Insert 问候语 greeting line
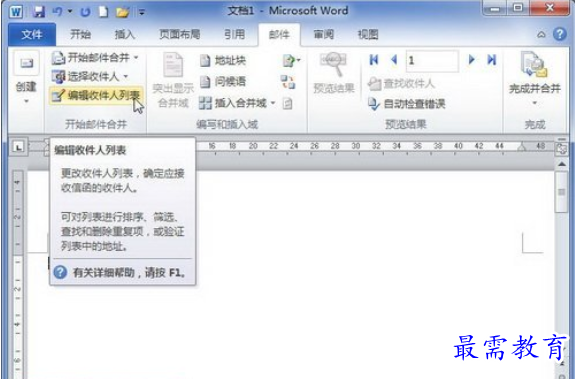575x379 pixels. (223, 81)
